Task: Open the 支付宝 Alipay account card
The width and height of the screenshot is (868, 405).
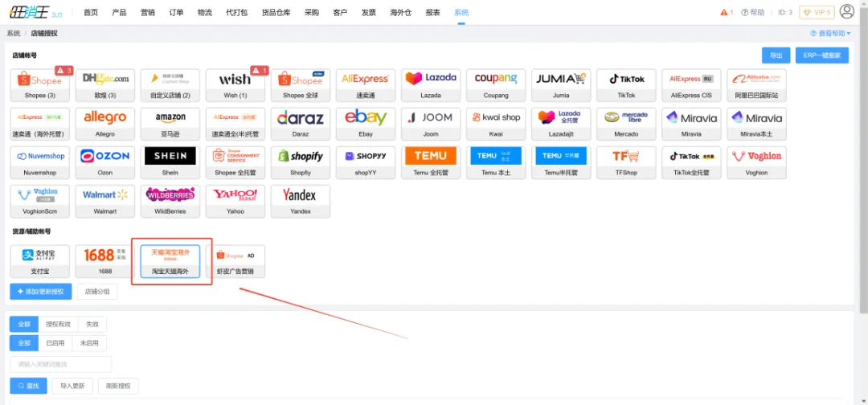Action: point(40,261)
